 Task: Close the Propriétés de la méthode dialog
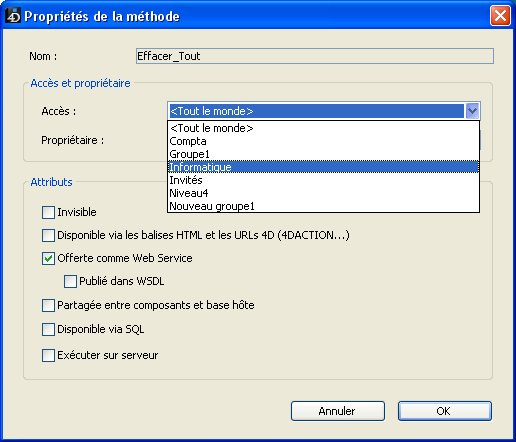500,15
